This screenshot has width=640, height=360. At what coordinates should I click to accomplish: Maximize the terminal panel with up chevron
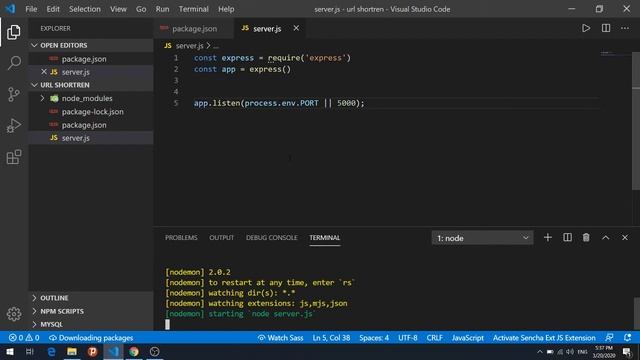point(605,238)
